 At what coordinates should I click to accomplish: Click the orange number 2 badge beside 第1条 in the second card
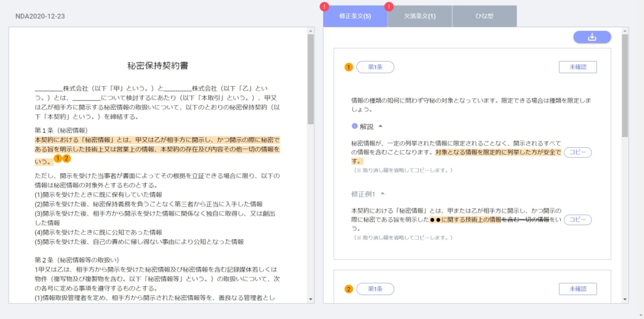coord(348,289)
